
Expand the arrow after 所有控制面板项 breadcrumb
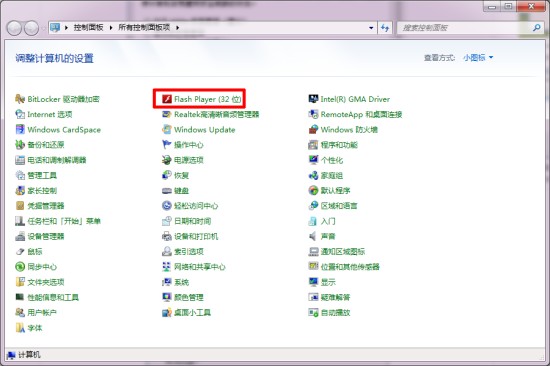click(x=177, y=27)
